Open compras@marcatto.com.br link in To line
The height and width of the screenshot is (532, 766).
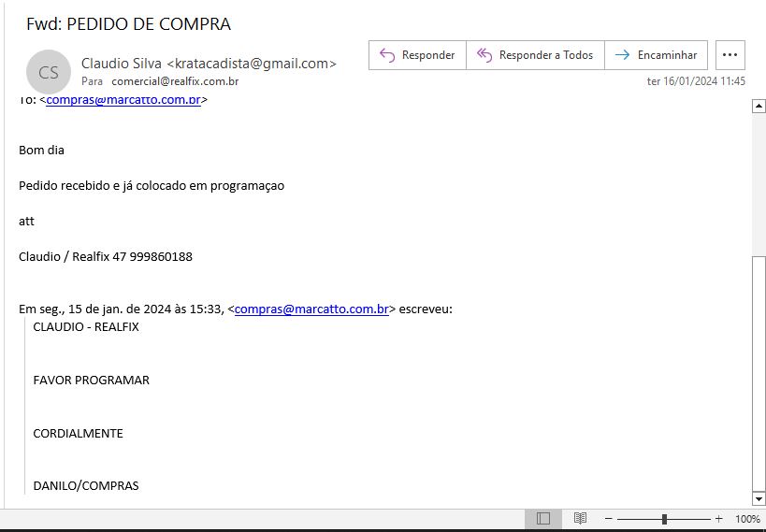(123, 100)
